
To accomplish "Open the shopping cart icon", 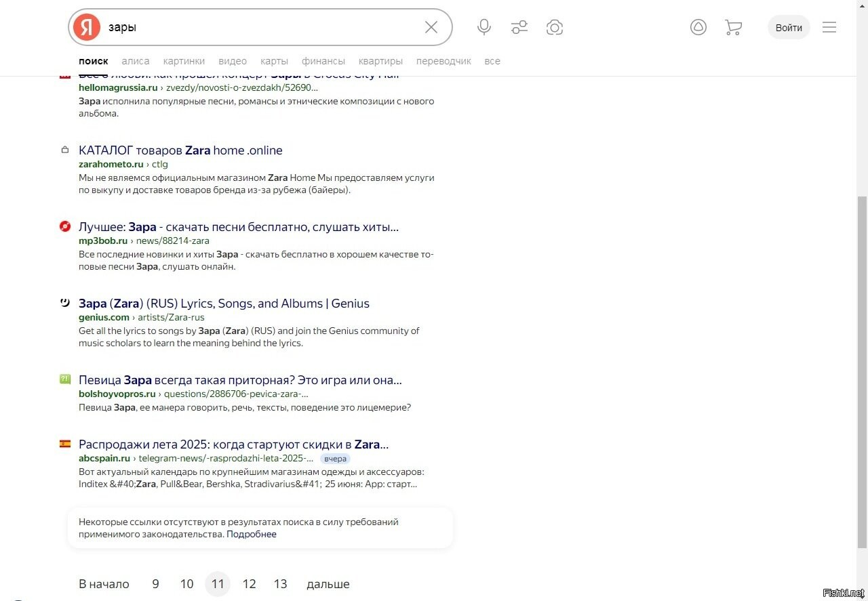I will pyautogui.click(x=733, y=27).
